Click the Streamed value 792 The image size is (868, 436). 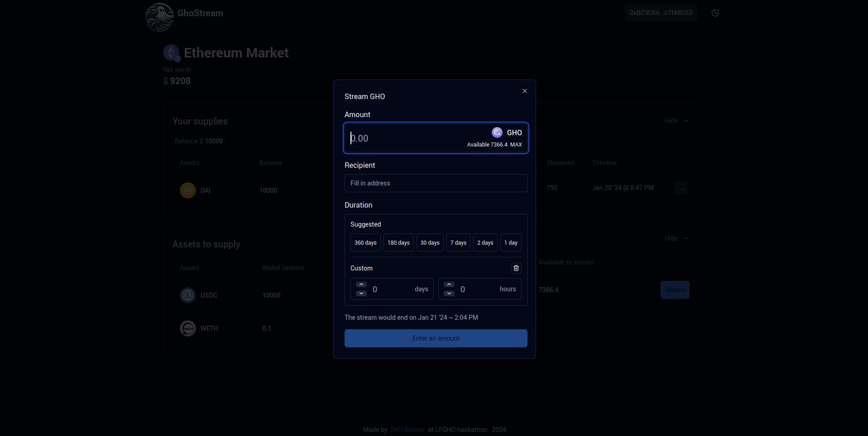(552, 188)
